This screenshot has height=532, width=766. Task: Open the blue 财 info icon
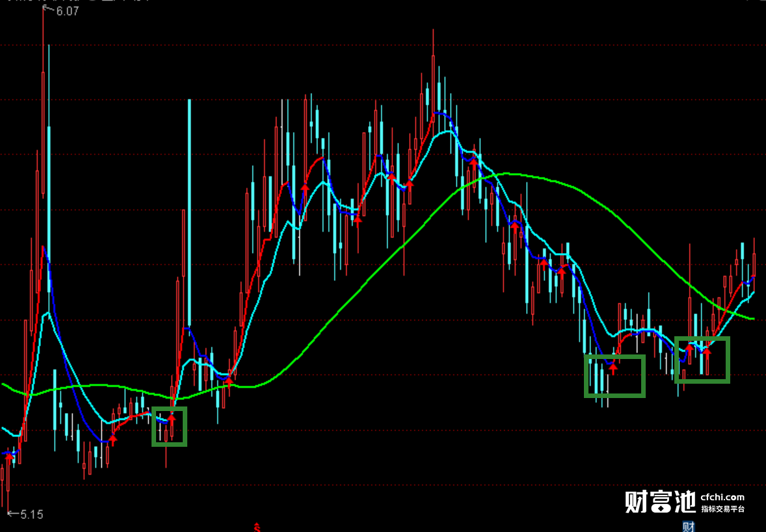[x=689, y=527]
